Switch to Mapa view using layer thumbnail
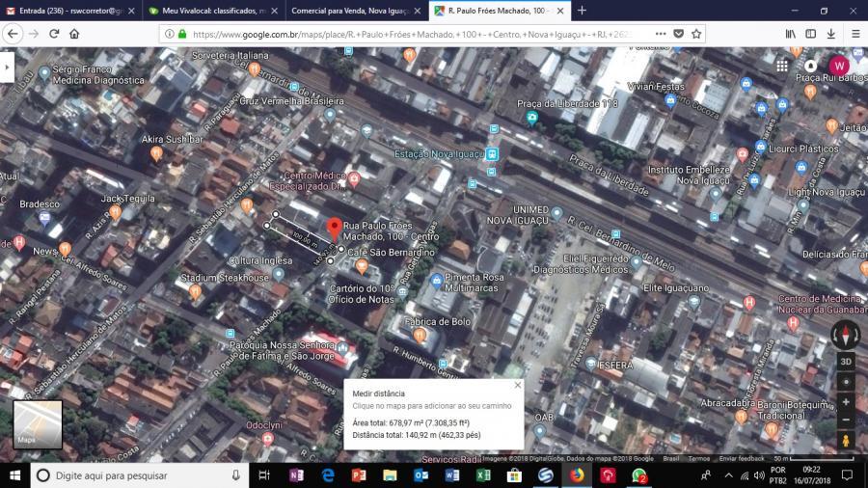Image resolution: width=868 pixels, height=488 pixels. (38, 425)
